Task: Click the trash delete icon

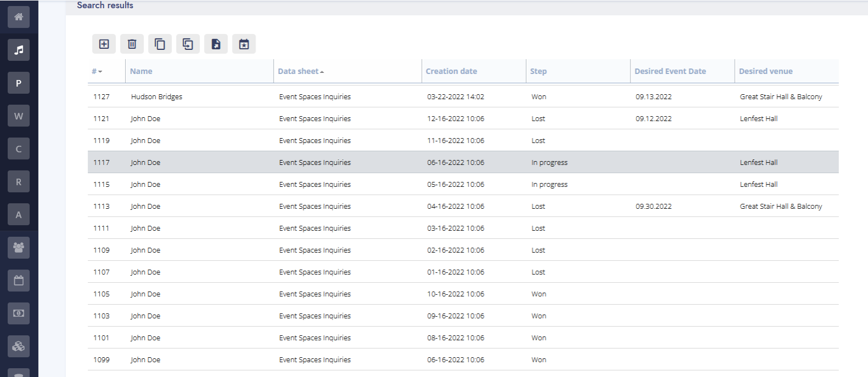Action: click(x=132, y=44)
